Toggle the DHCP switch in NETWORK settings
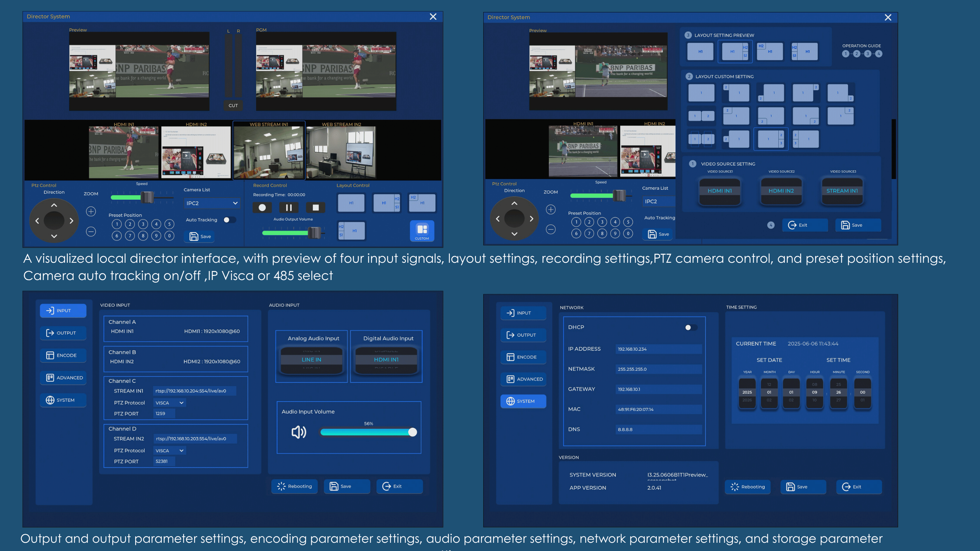Image resolution: width=980 pixels, height=551 pixels. tap(691, 327)
